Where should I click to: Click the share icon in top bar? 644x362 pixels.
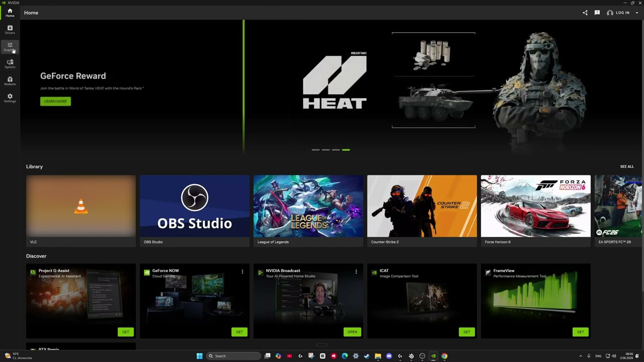coord(585,13)
